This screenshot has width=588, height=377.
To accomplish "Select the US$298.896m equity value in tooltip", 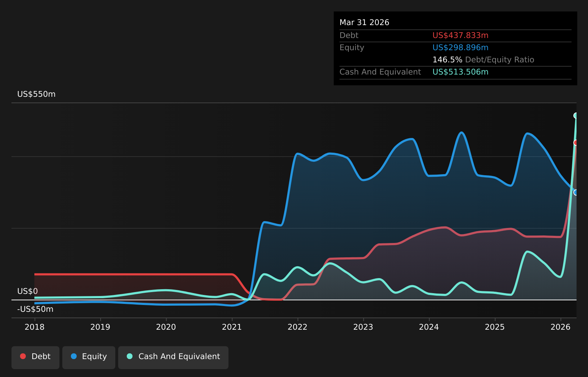I will click(461, 48).
